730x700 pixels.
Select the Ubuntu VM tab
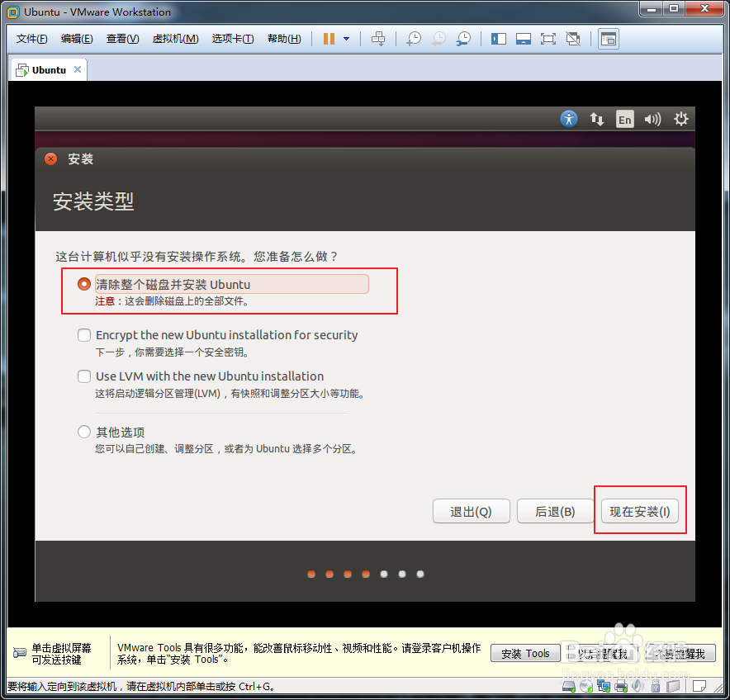[x=45, y=69]
